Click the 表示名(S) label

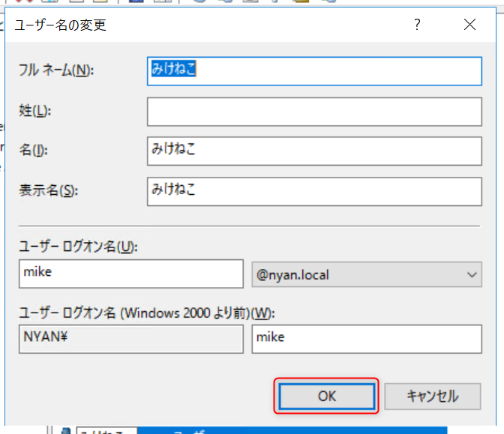click(x=48, y=190)
